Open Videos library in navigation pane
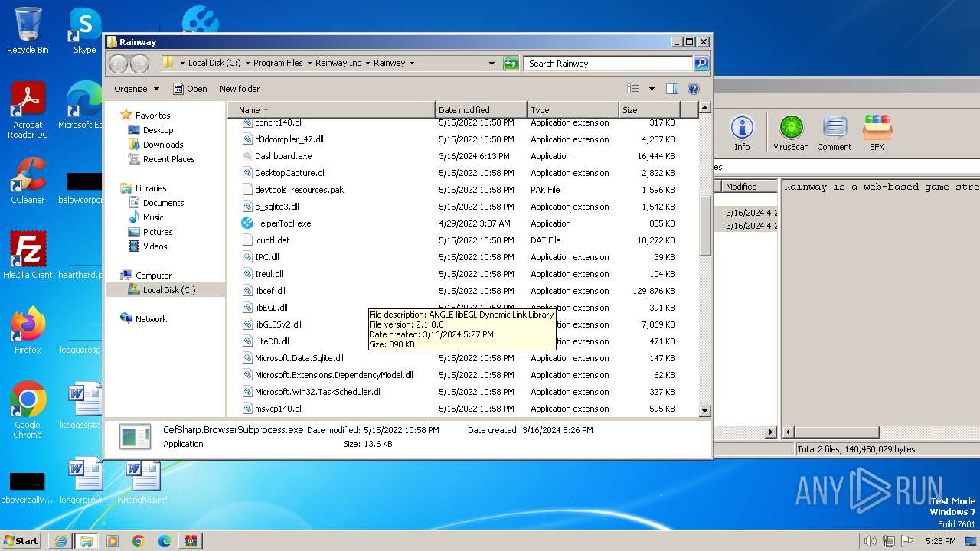 click(155, 246)
